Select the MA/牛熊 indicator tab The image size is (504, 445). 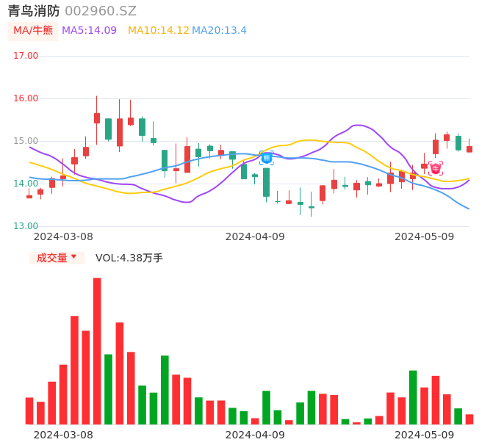coord(33,31)
